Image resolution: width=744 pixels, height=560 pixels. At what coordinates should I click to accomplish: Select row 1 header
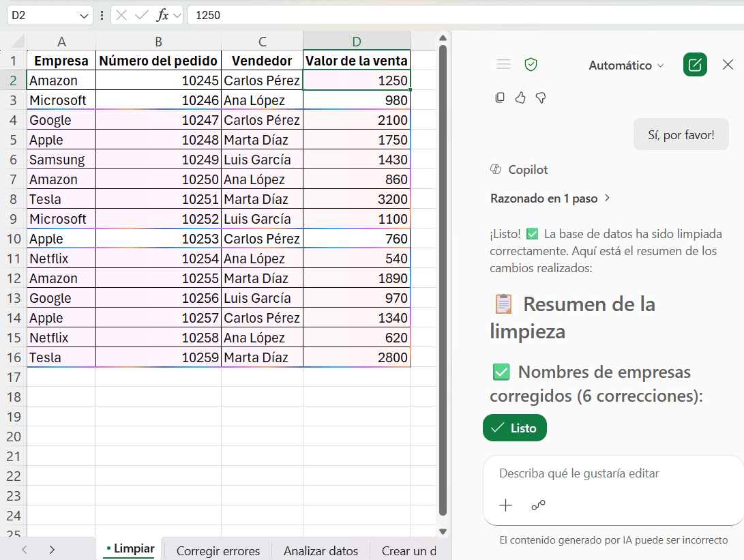pyautogui.click(x=13, y=61)
